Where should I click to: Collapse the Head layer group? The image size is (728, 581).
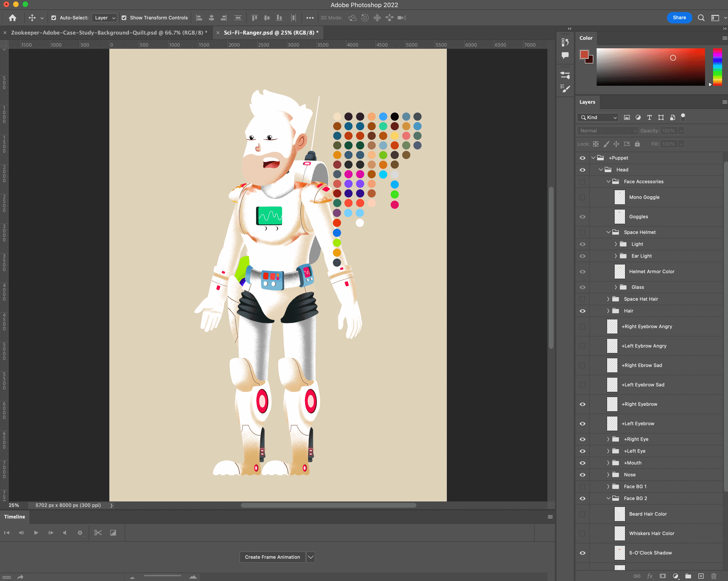601,170
